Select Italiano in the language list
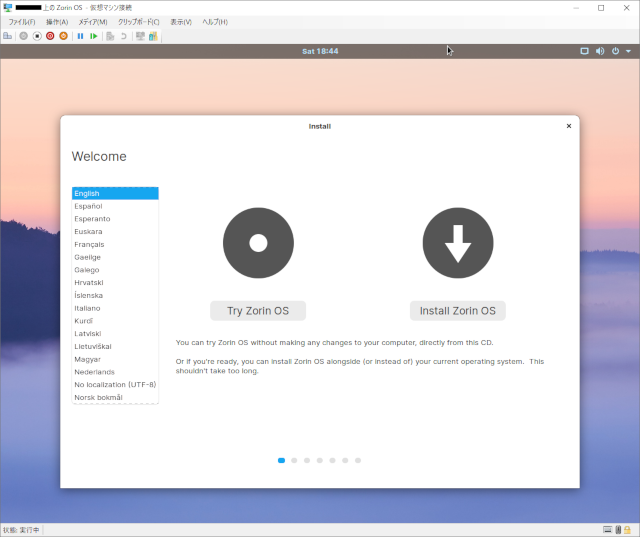 (x=115, y=308)
